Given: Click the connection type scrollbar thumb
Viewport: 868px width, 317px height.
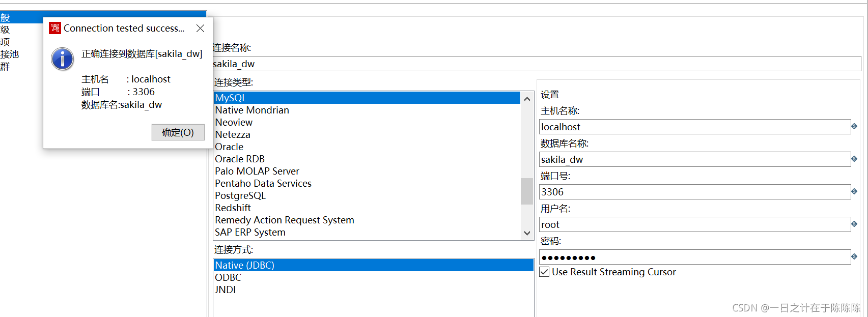Looking at the screenshot, I should [x=527, y=191].
